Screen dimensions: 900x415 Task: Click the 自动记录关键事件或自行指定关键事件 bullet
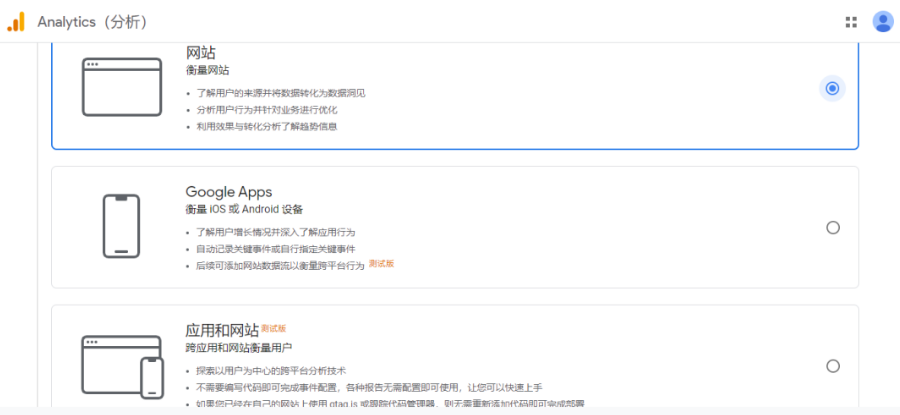click(276, 249)
